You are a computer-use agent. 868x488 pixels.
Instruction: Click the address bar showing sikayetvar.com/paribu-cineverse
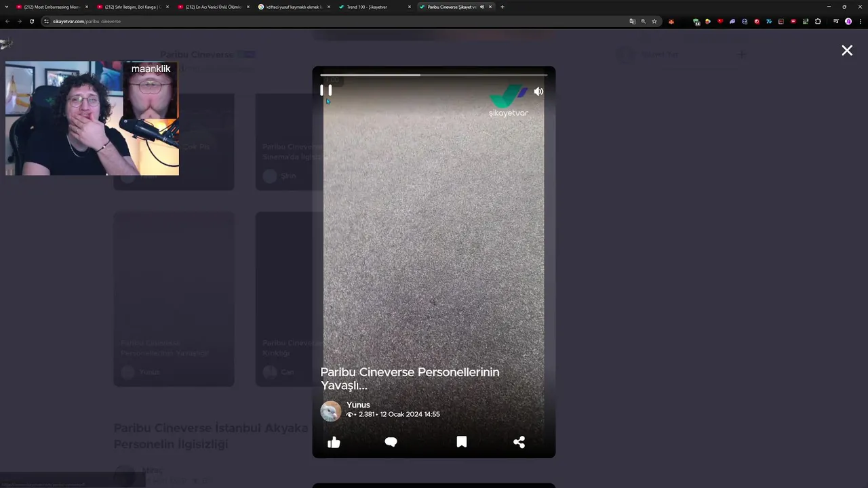(x=339, y=21)
